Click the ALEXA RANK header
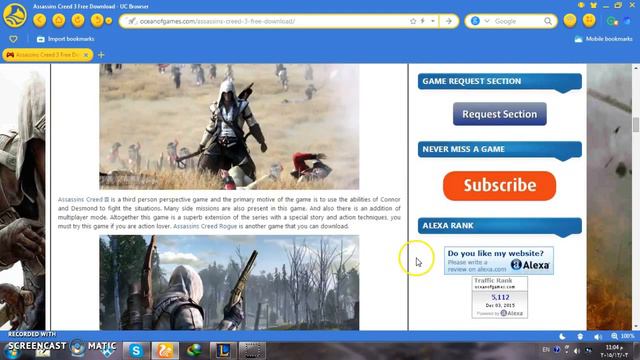 [x=500, y=226]
